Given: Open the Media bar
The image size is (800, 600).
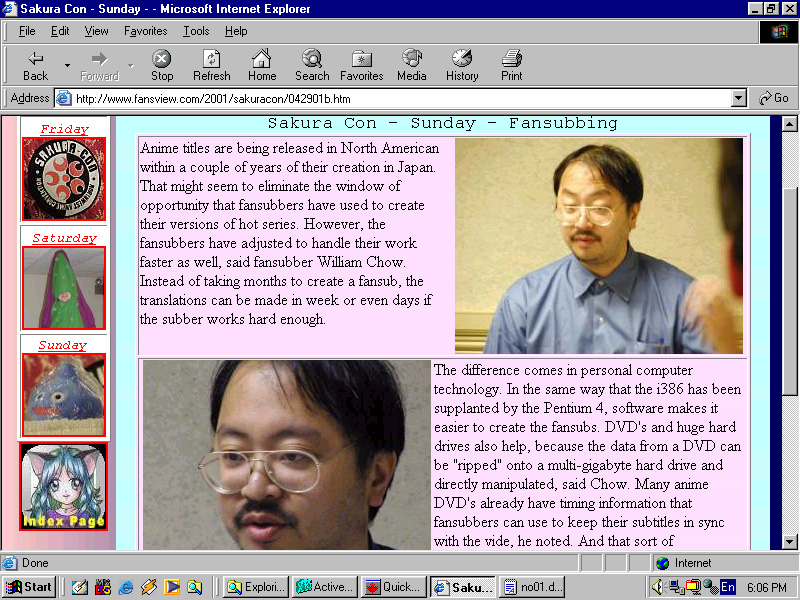Looking at the screenshot, I should [x=412, y=65].
